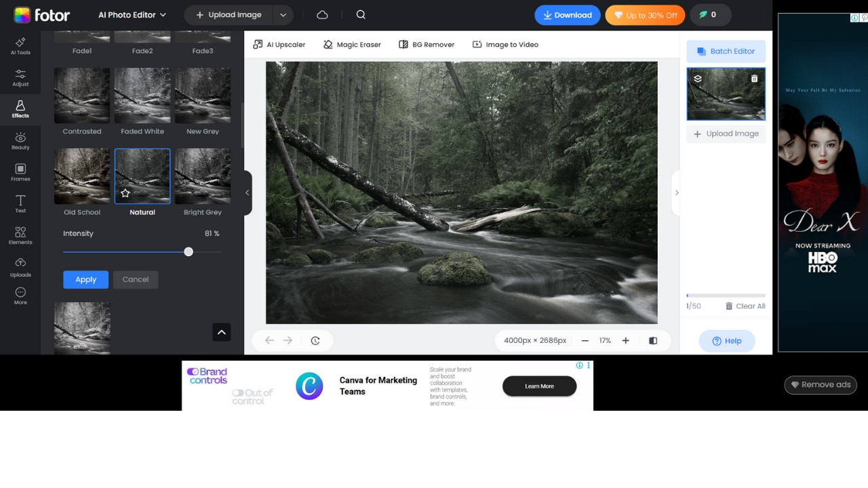This screenshot has height=488, width=868.
Task: Apply the selected effect
Action: coord(85,279)
